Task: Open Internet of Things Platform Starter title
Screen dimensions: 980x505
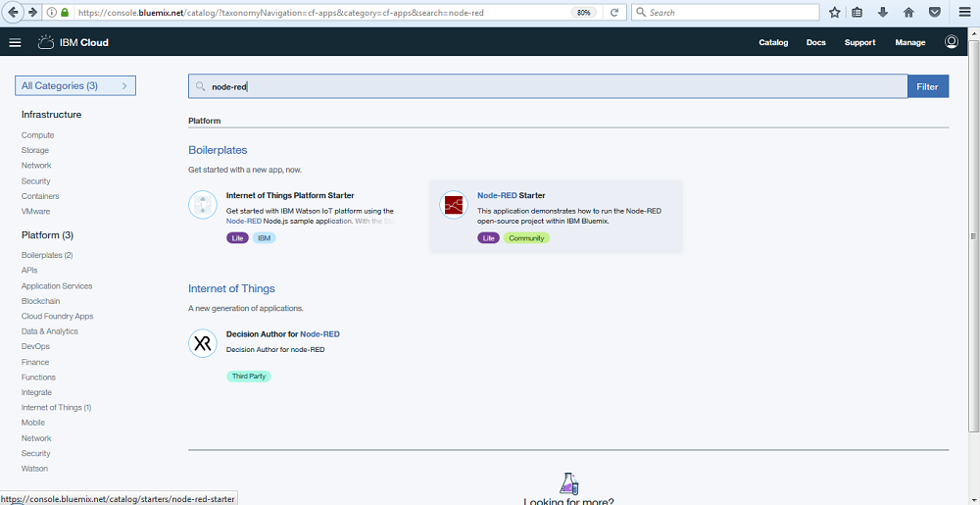Action: [290, 195]
